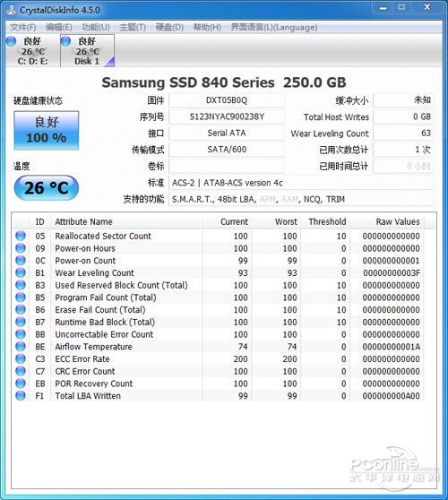This screenshot has width=448, height=500.
Task: Click the health orb on C: D: E: tab
Action: click(x=11, y=41)
